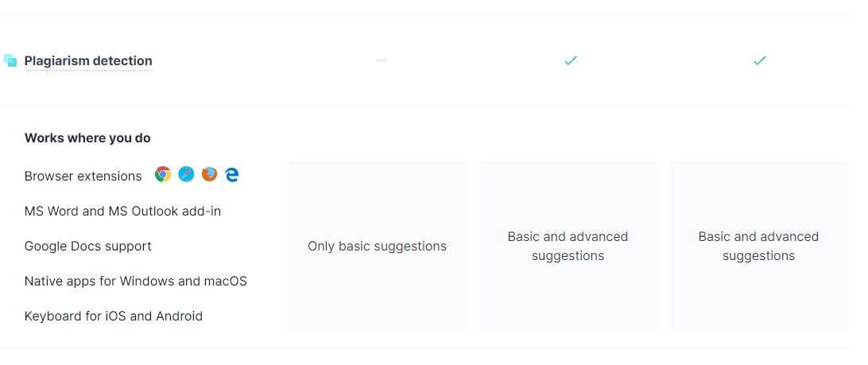Click the last Plagiarism detection checkmark
The image size is (868, 365).
pos(760,60)
